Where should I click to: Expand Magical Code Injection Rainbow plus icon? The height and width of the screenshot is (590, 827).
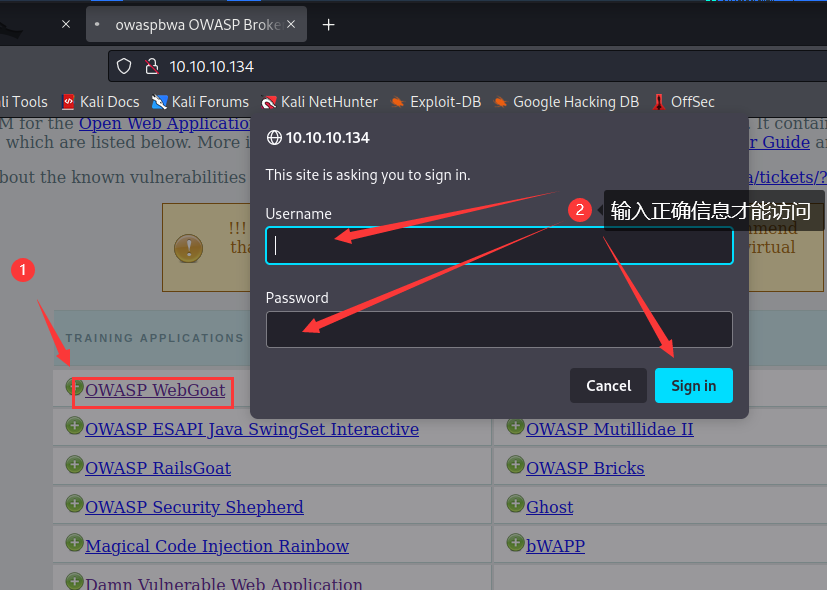tap(74, 543)
